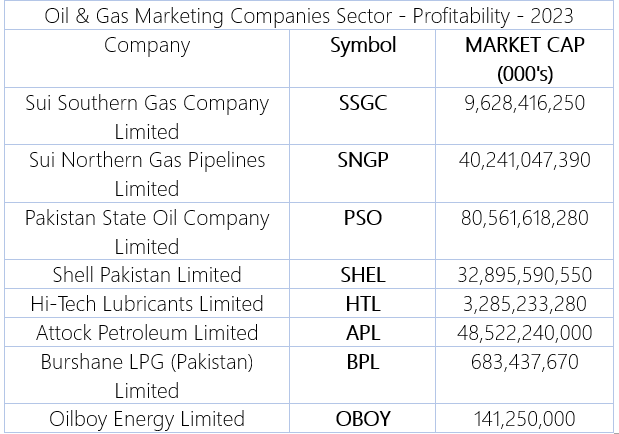Click the MARKET CAP (000's) header

(x=524, y=59)
